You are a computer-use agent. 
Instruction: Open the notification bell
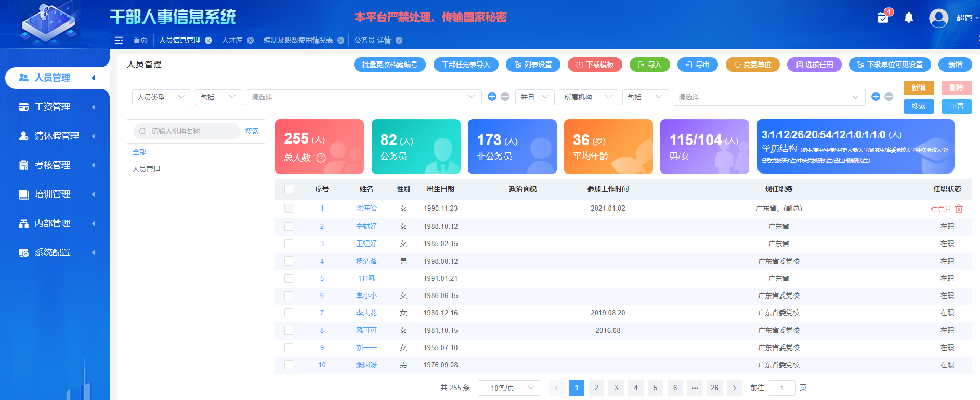coord(909,18)
